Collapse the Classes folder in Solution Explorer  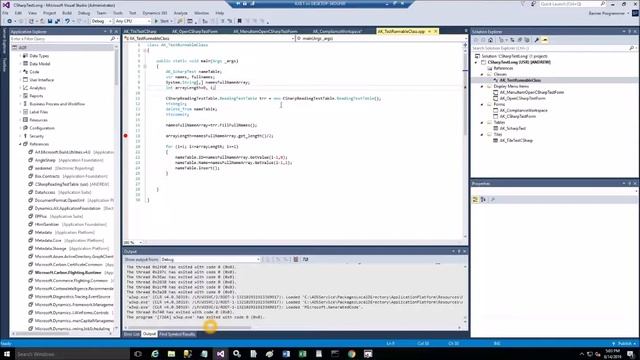point(482,75)
